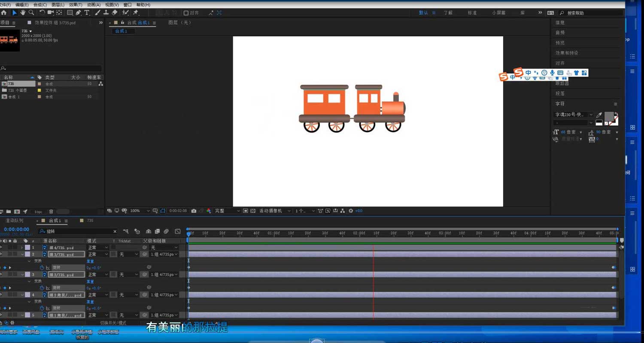
Task: Click the Home icon in the toolbar
Action: pos(4,13)
